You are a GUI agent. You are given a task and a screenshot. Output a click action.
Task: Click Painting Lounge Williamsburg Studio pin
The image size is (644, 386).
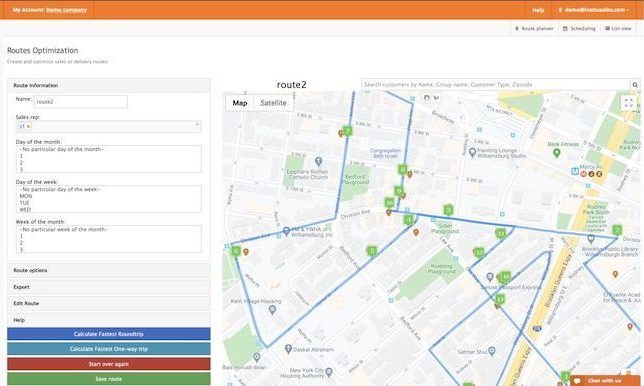click(x=472, y=152)
